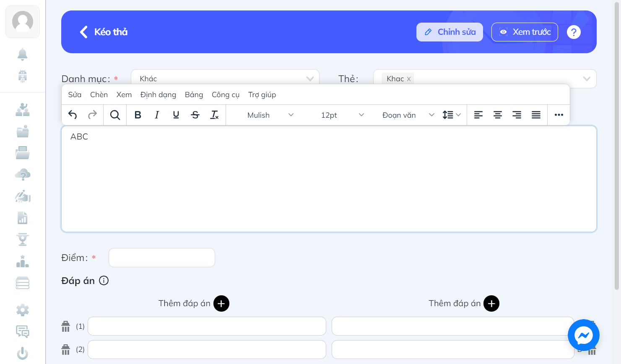The width and height of the screenshot is (621, 364).
Task: Expand the Thẻ tags dropdown
Action: coord(485,78)
